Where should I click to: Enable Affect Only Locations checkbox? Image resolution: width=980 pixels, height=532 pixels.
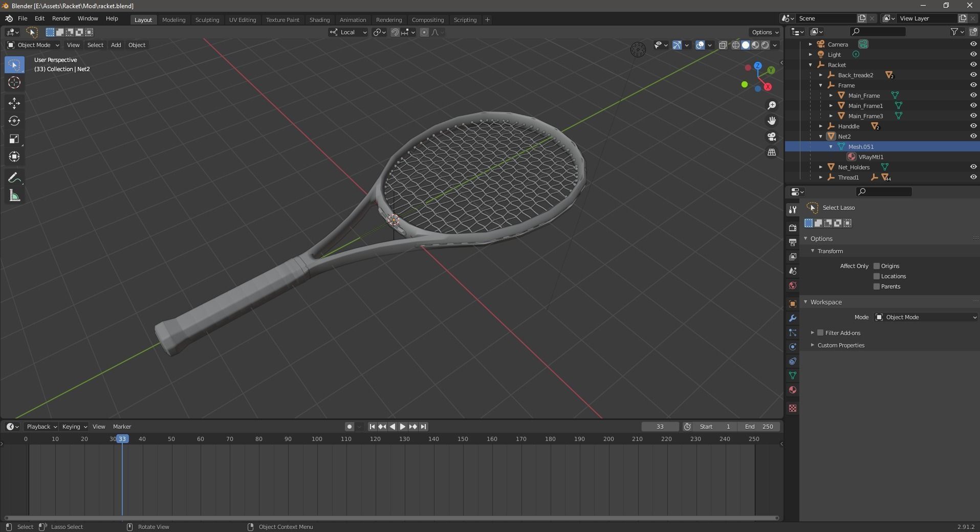click(x=877, y=276)
